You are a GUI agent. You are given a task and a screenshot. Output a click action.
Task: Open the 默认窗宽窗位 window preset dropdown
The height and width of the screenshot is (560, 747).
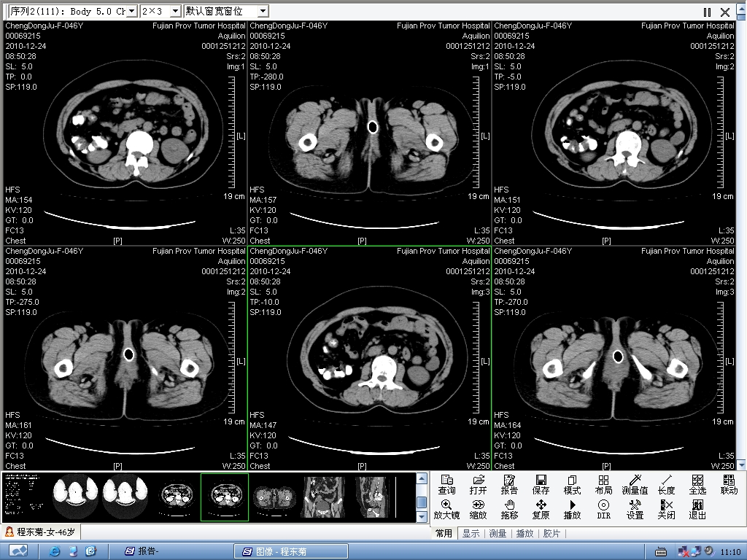(263, 11)
